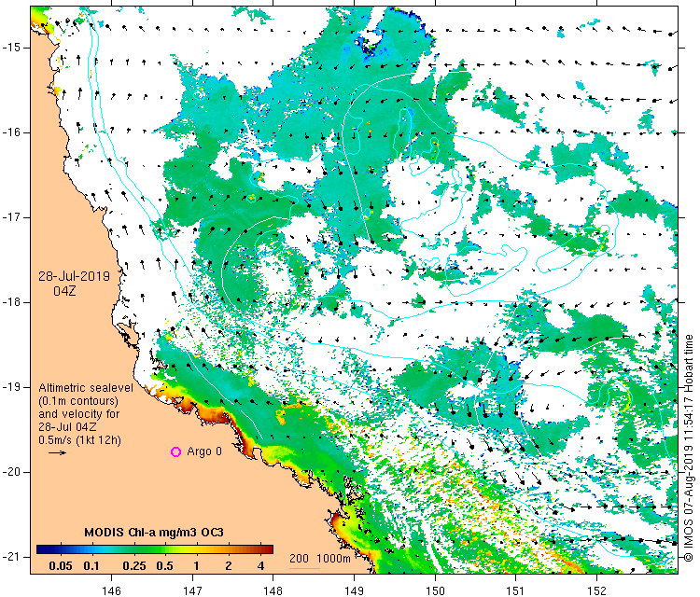Click the green middle of the chlorophyll colorbar
The height and width of the screenshot is (597, 700).
click(x=154, y=549)
